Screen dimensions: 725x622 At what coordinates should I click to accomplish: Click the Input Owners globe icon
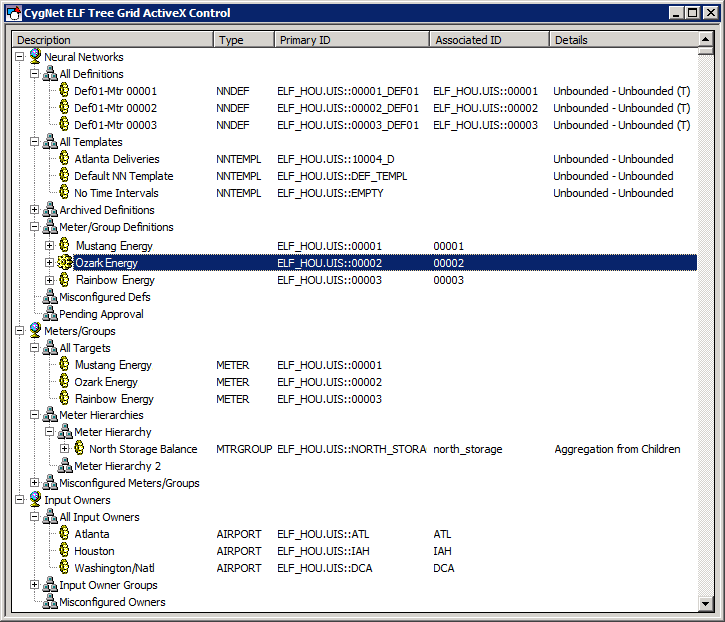coord(35,499)
